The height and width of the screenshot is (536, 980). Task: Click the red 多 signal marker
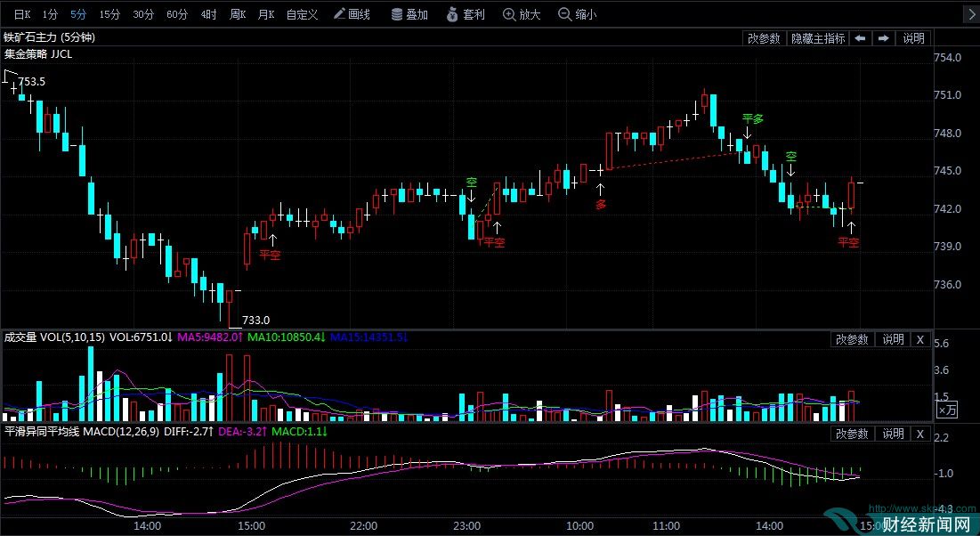pyautogui.click(x=601, y=204)
